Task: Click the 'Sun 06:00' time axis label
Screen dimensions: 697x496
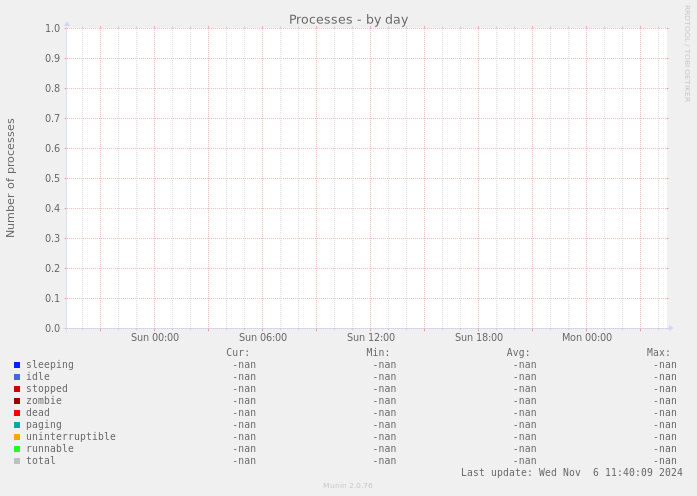Action: (x=263, y=337)
